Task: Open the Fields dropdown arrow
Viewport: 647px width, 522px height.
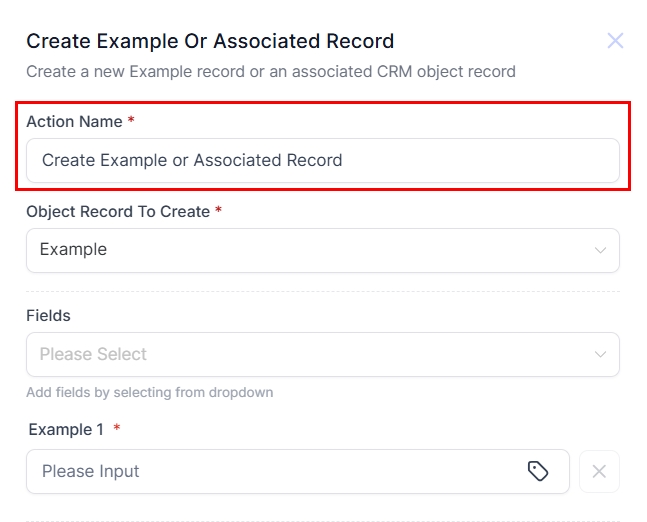Action: pos(600,354)
